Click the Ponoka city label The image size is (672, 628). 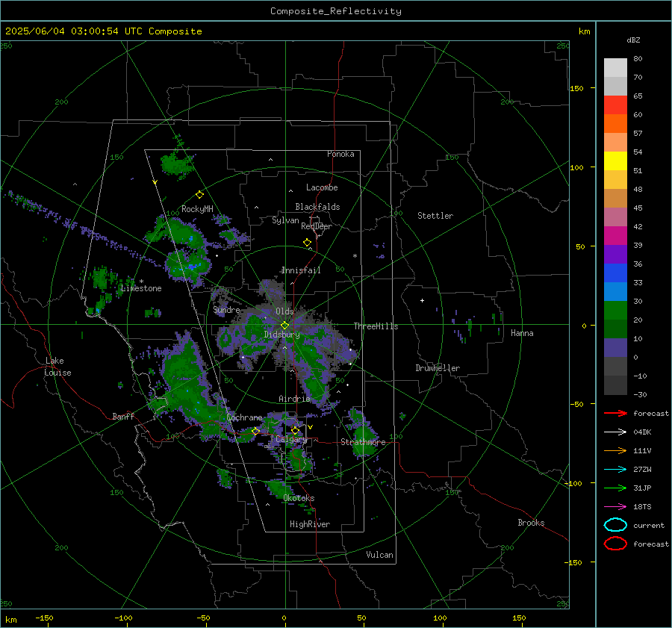[340, 154]
